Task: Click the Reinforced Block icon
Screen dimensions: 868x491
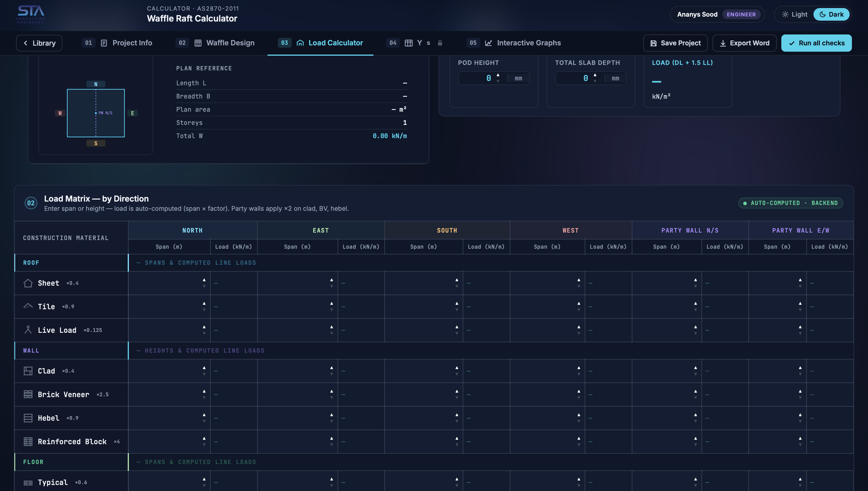Action: click(28, 441)
